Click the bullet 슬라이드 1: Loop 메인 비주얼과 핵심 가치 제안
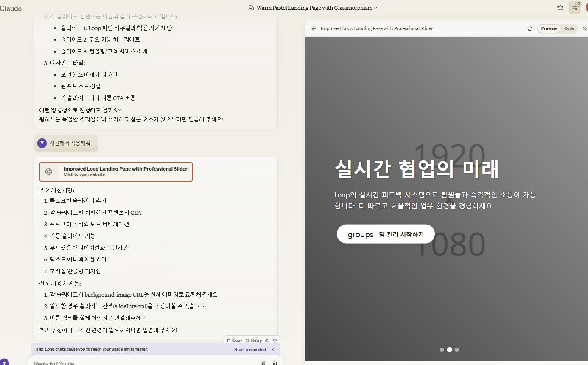Image resolution: width=588 pixels, height=365 pixels. (x=116, y=28)
